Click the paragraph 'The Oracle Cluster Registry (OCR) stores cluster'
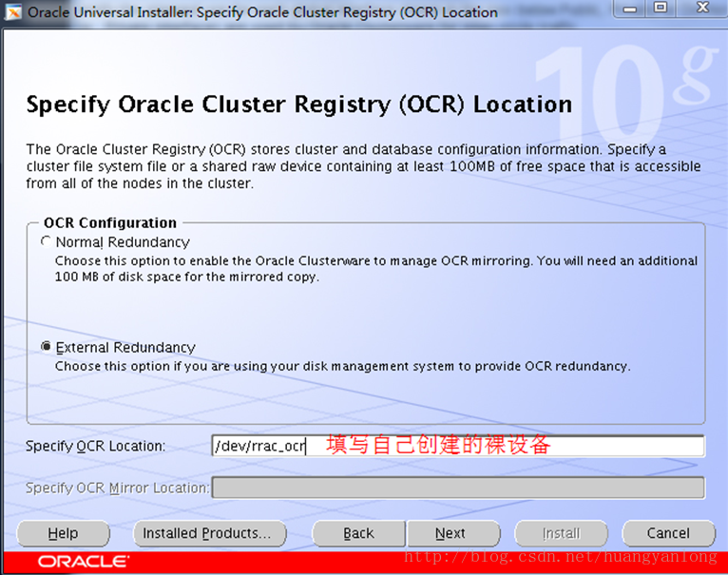This screenshot has height=575, width=728. [x=363, y=165]
